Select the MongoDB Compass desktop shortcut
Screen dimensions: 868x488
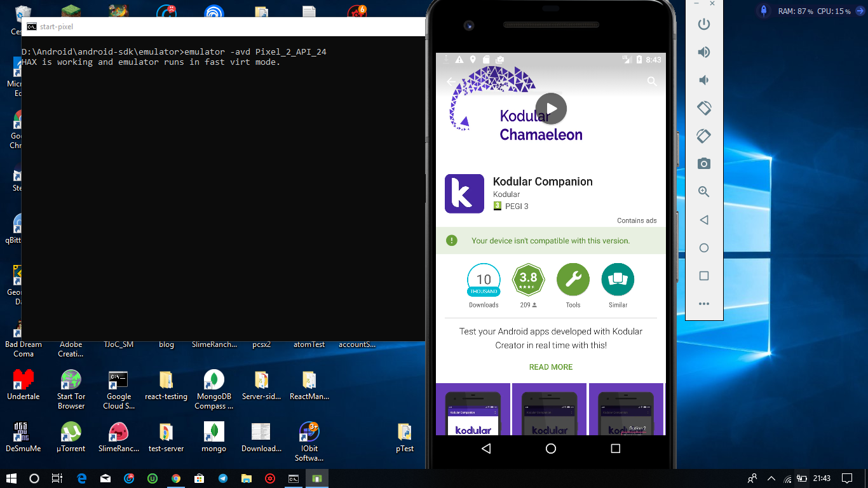coord(214,390)
